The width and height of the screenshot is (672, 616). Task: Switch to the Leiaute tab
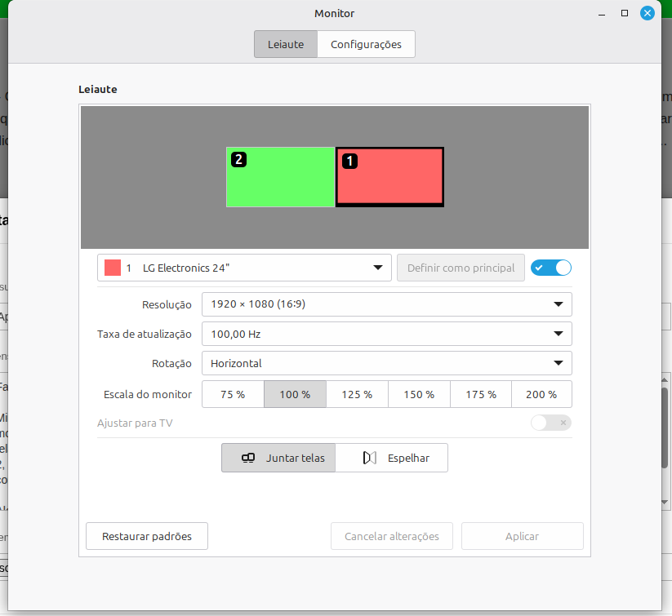(x=286, y=45)
